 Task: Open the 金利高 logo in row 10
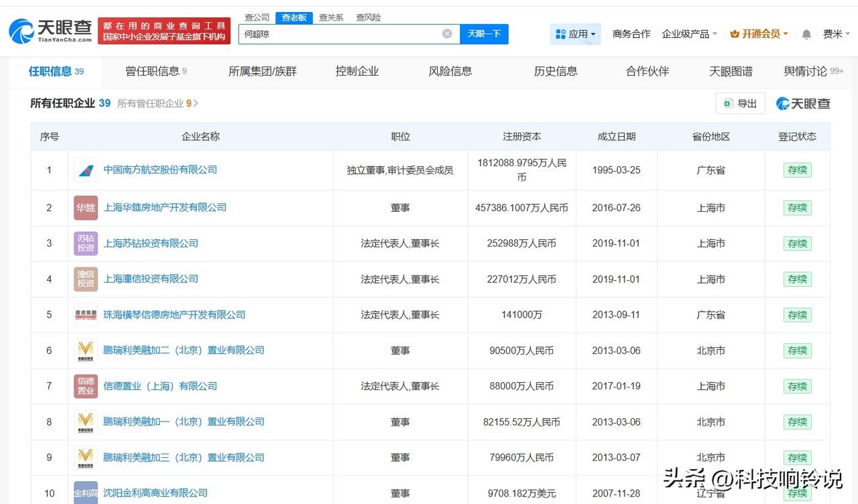[x=86, y=493]
